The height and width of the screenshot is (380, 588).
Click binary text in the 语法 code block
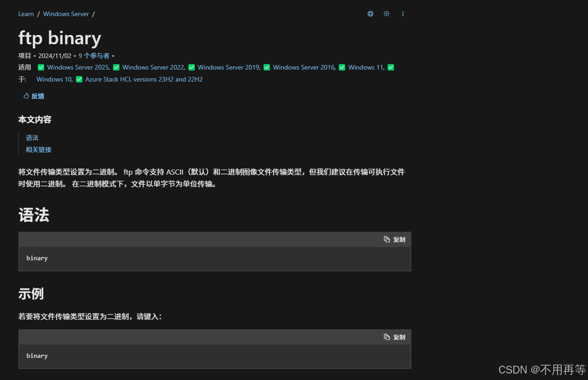tap(37, 258)
